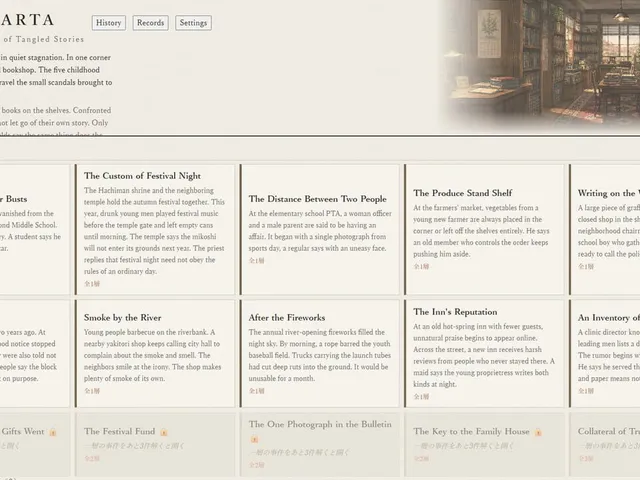The image size is (640, 480).
Task: Open the Smoke by the River card
Action: click(x=155, y=353)
